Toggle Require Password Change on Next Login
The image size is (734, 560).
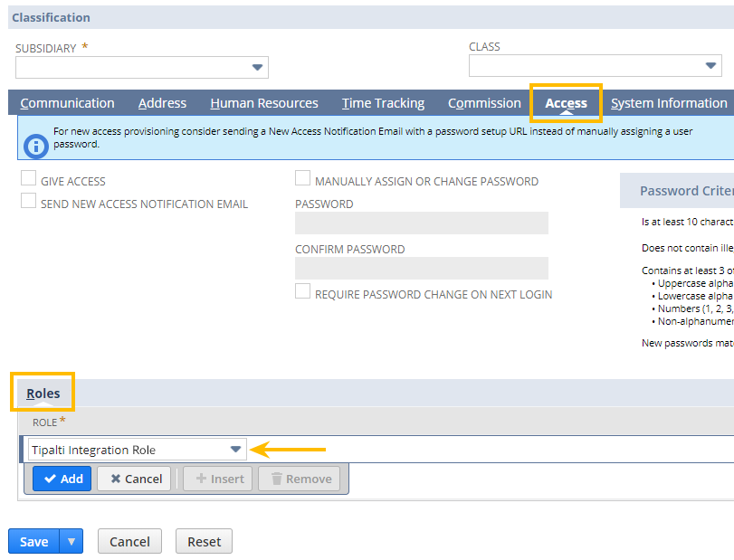(x=302, y=291)
